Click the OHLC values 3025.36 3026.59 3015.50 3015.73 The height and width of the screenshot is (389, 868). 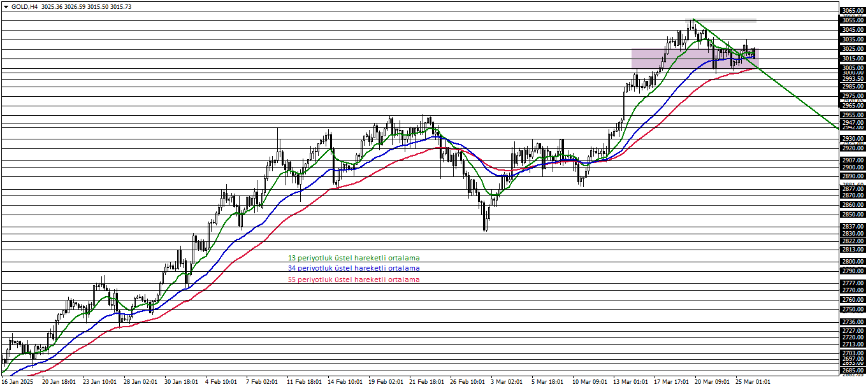86,6
